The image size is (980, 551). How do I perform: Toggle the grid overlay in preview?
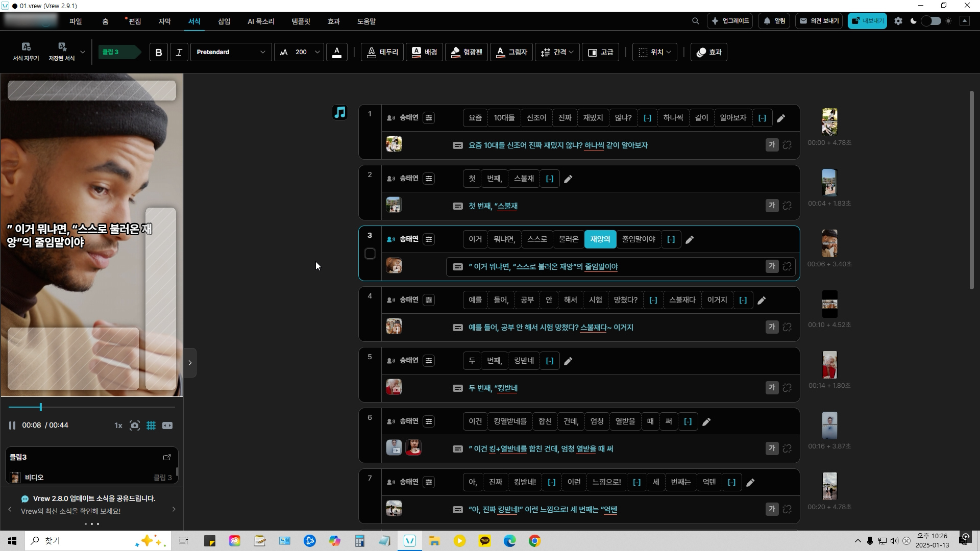click(151, 425)
